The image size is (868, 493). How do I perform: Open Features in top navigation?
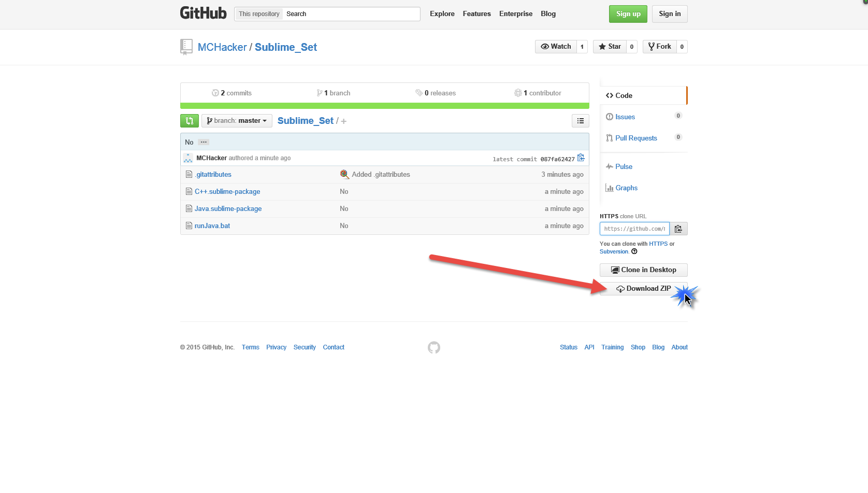(x=476, y=14)
